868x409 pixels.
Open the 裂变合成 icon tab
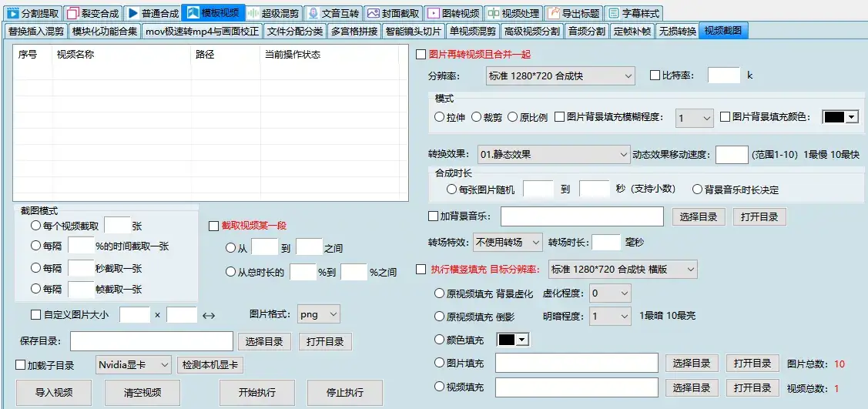pyautogui.click(x=72, y=13)
